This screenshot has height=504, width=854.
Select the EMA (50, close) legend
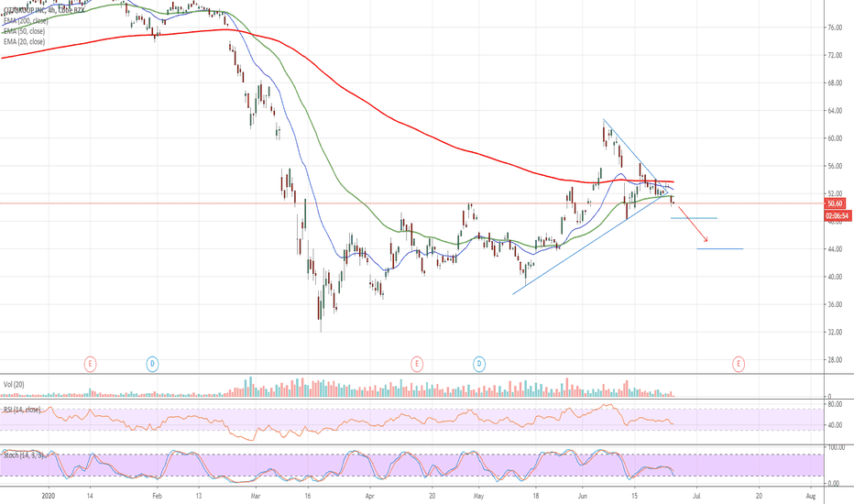(24, 31)
